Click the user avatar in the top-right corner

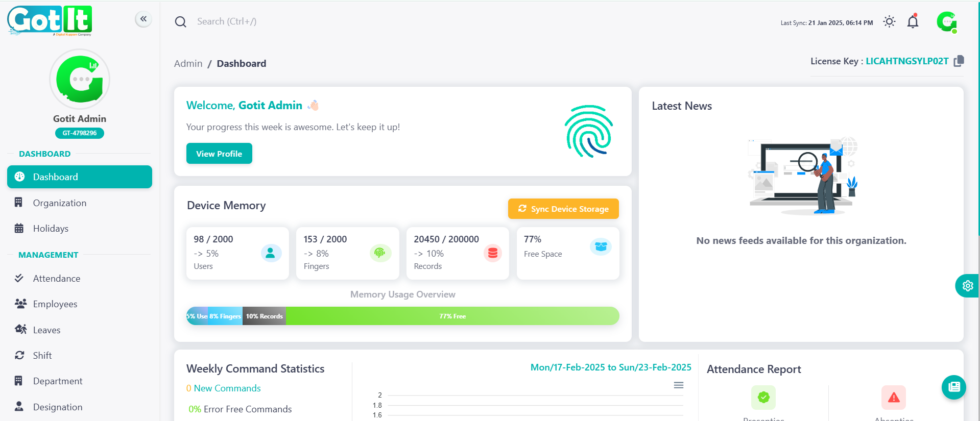(946, 22)
